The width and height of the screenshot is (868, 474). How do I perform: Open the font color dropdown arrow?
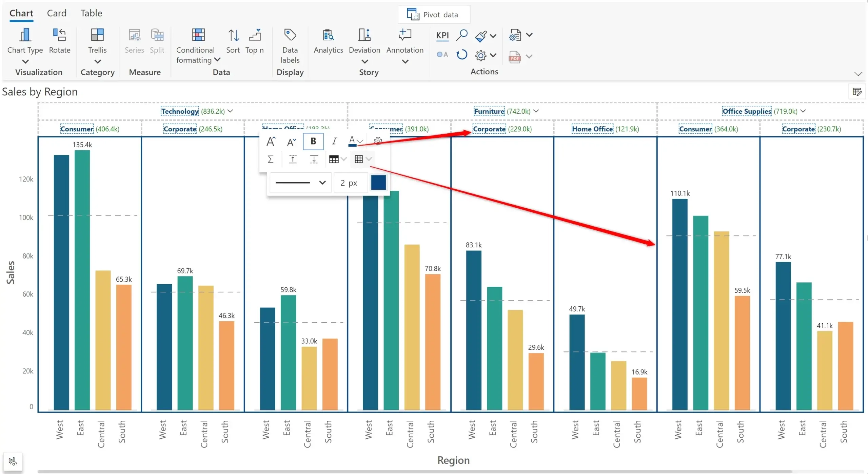tap(360, 141)
